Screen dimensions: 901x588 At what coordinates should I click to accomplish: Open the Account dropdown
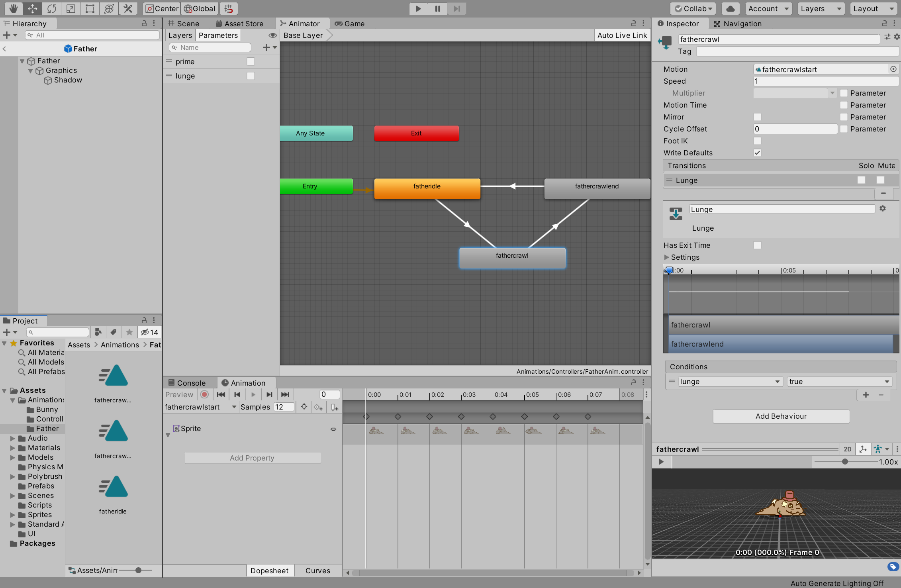[768, 8]
